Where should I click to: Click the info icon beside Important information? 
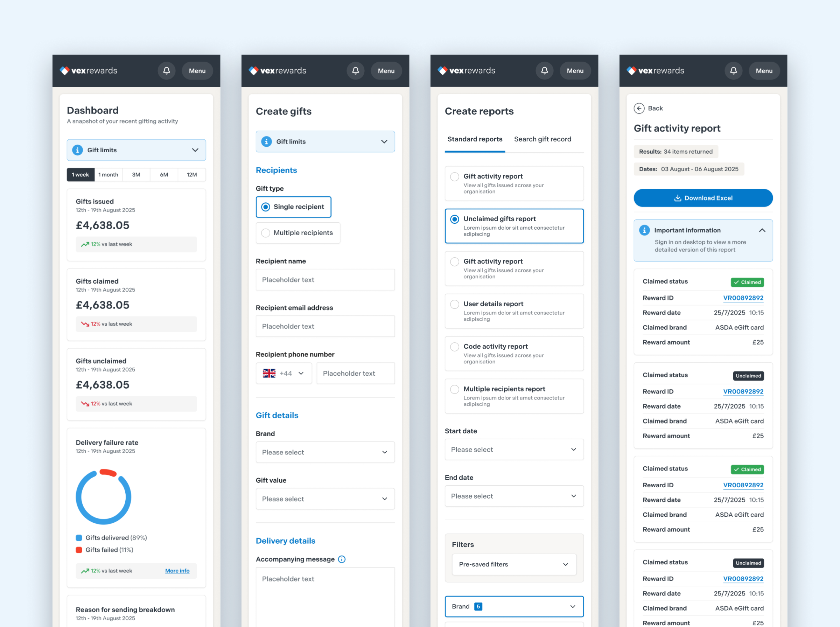(644, 230)
